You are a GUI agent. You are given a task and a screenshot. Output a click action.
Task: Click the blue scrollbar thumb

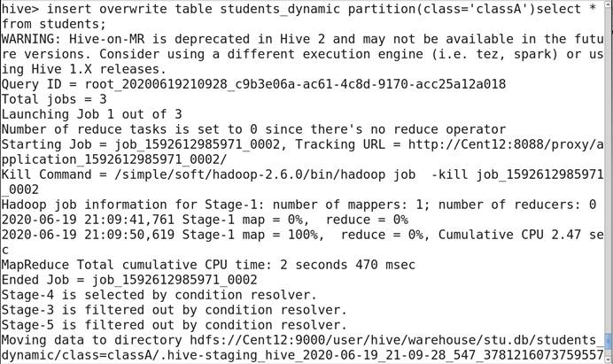608,341
